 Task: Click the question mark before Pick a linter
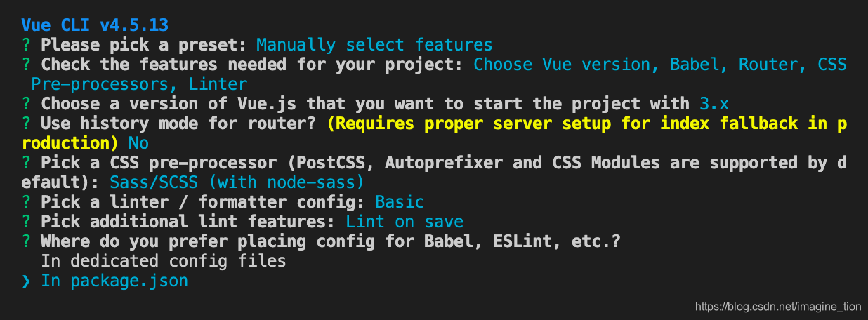tap(26, 202)
